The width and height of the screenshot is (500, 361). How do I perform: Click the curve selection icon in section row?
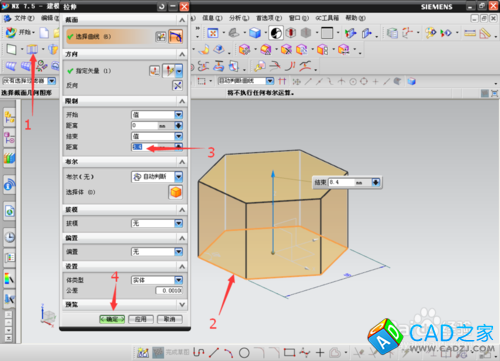click(x=175, y=37)
